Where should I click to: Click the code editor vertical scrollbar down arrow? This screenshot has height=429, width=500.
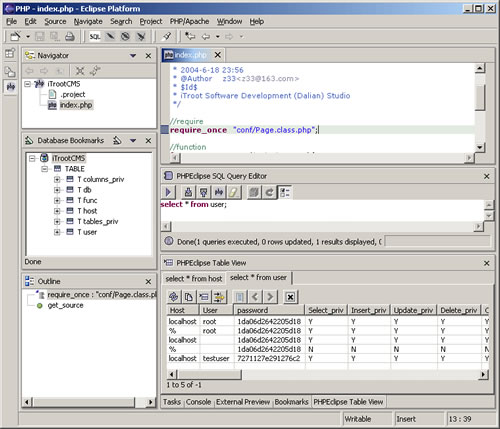pyautogui.click(x=480, y=147)
